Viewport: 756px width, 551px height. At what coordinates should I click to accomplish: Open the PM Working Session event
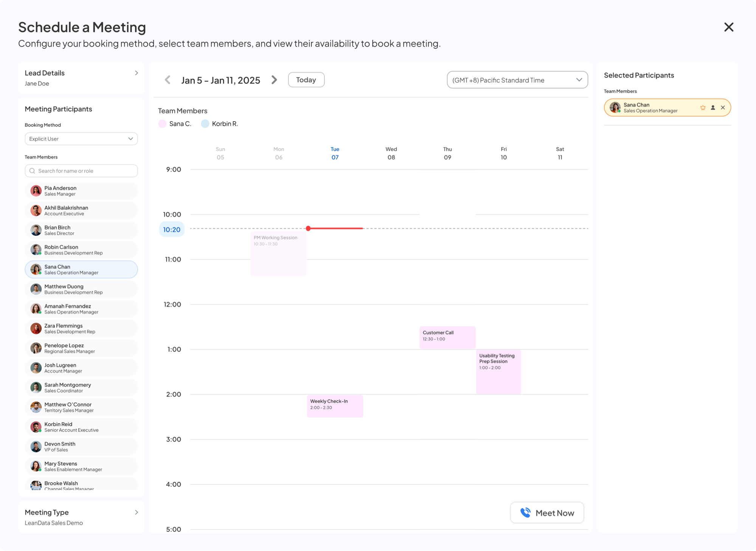(x=278, y=254)
